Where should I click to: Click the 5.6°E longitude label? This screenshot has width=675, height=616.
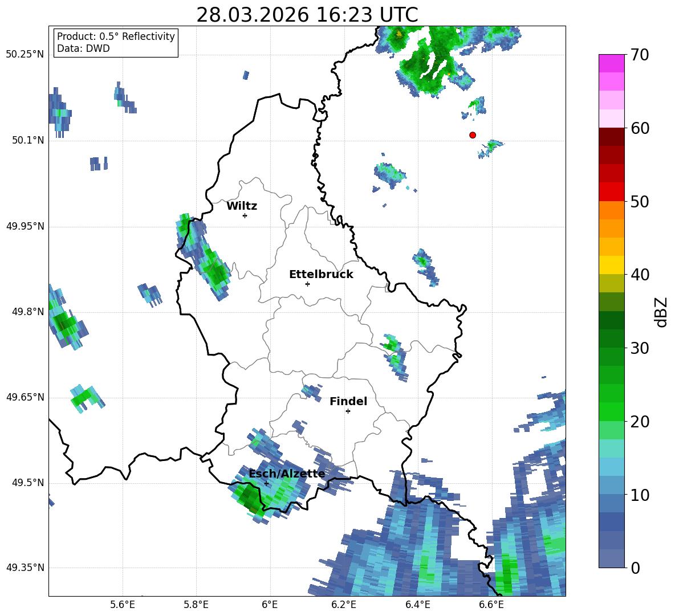tap(123, 605)
